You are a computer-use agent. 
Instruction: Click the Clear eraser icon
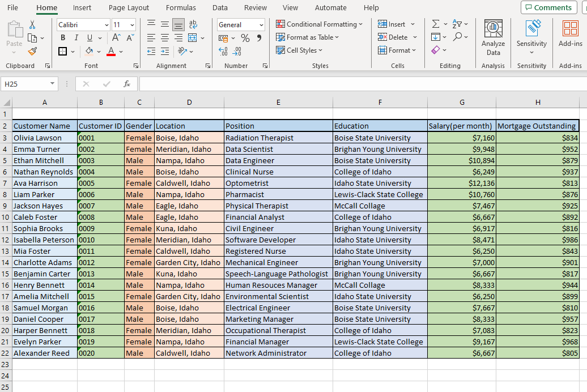435,50
